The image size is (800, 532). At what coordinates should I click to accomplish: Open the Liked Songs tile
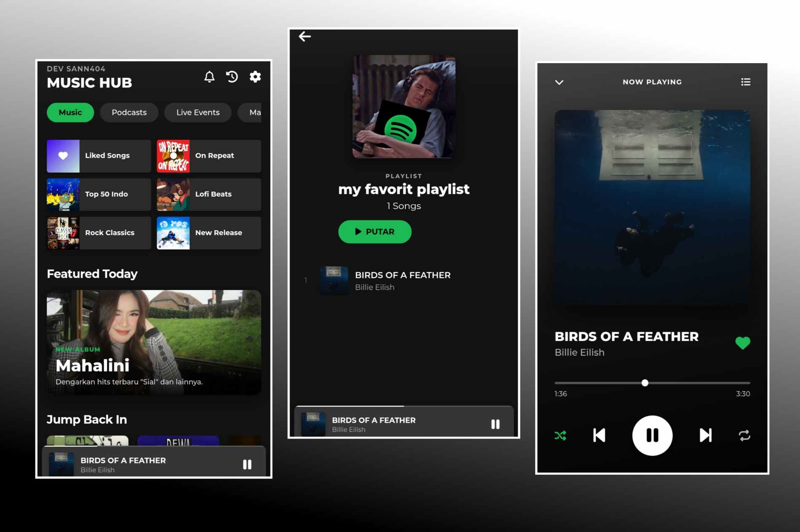(99, 156)
